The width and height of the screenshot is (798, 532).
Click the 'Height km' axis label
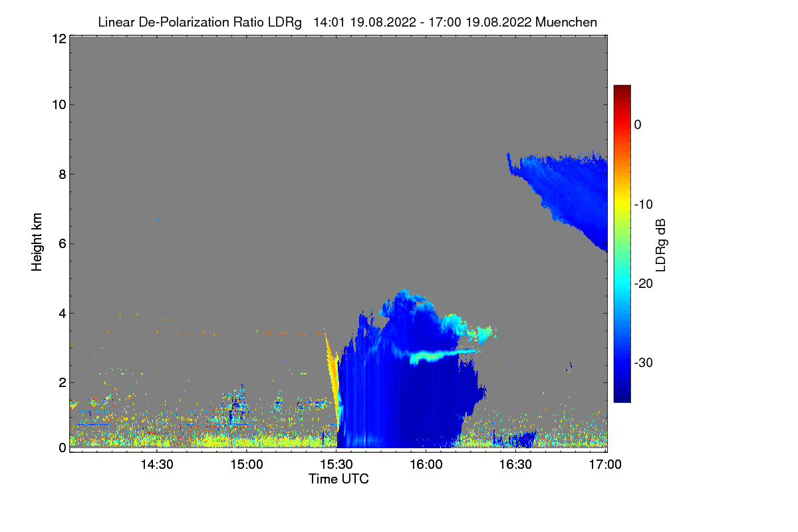(x=37, y=243)
